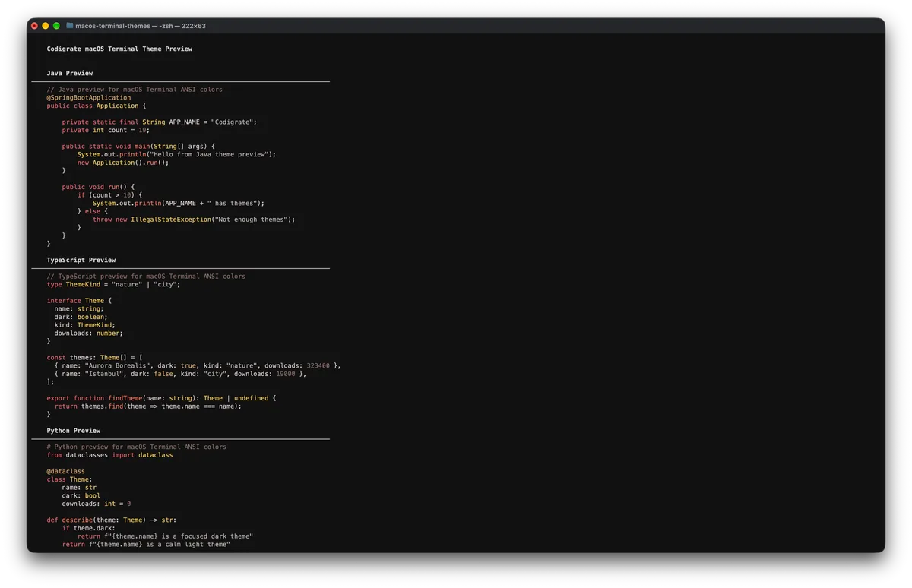Click the Python field "name: str"

click(x=79, y=488)
